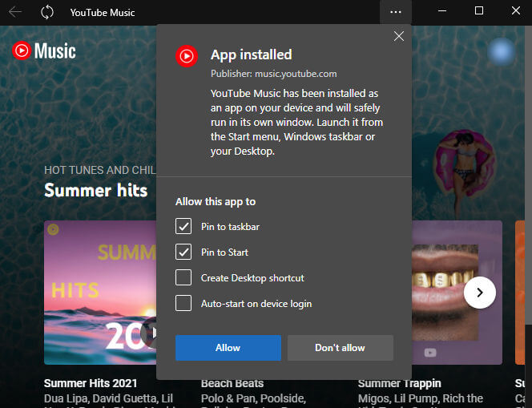This screenshot has height=408, width=532.
Task: Enable Create Desktop shortcut
Action: point(183,277)
